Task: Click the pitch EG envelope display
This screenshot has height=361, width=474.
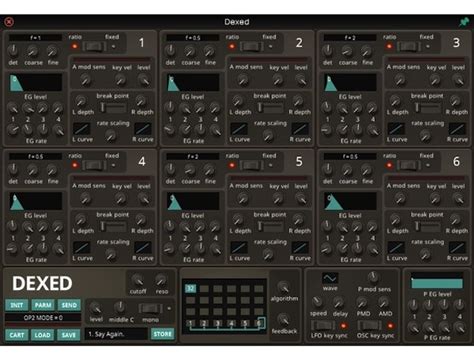Action: (437, 282)
